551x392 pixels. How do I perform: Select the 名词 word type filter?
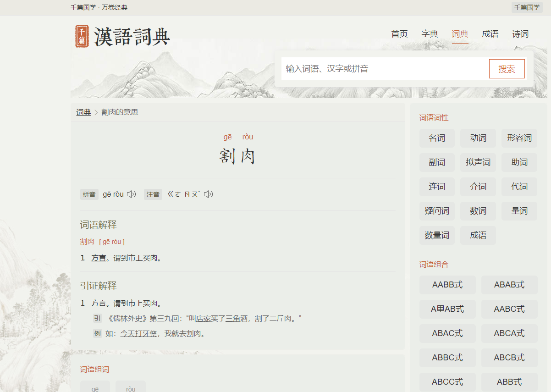(437, 138)
